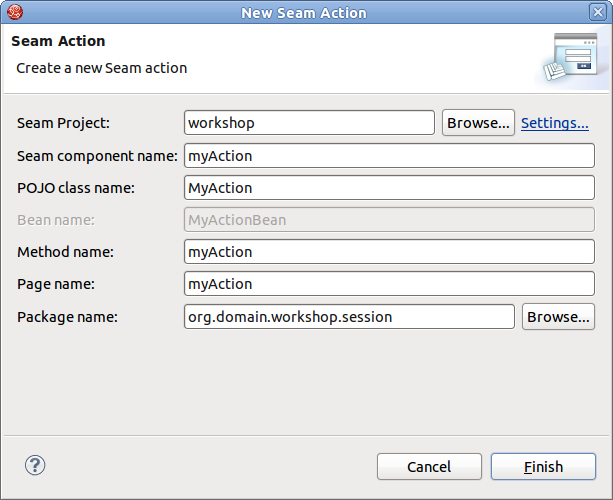Click the 'Seam component name:' label
This screenshot has width=613, height=500.
click(97, 156)
